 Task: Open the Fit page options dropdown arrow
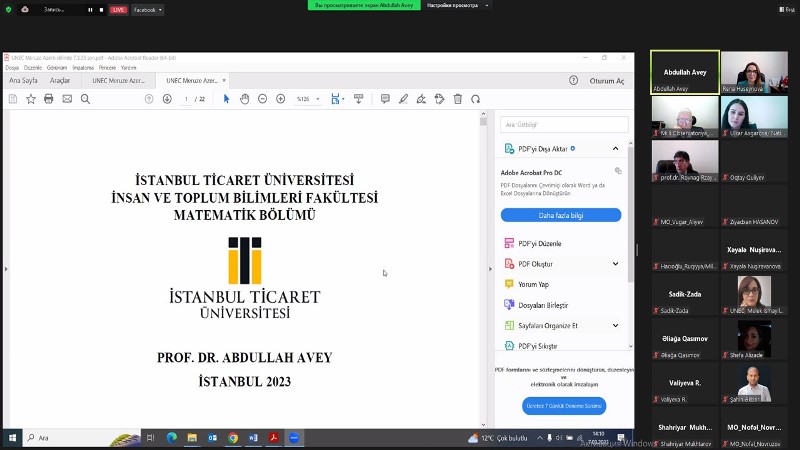(343, 99)
